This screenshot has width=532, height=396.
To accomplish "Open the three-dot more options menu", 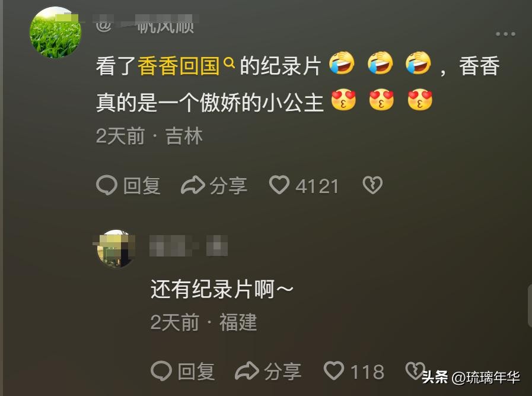I will coord(505,34).
